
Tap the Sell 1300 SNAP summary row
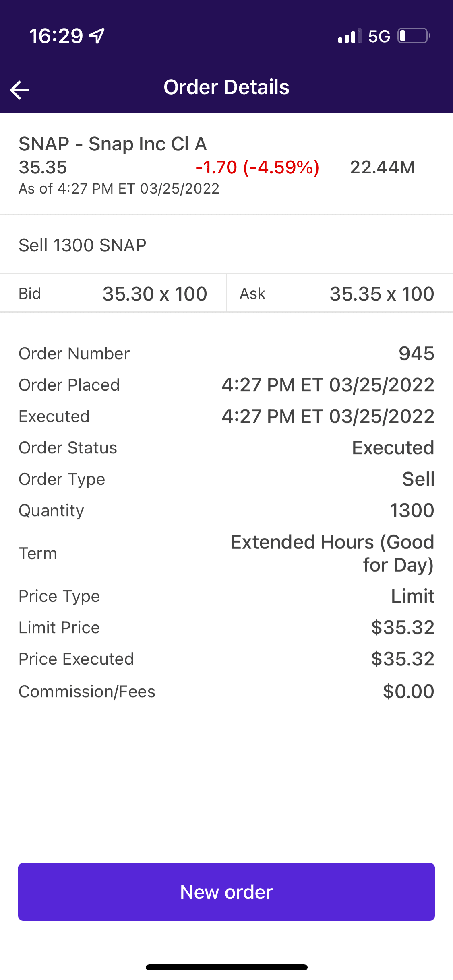point(83,245)
